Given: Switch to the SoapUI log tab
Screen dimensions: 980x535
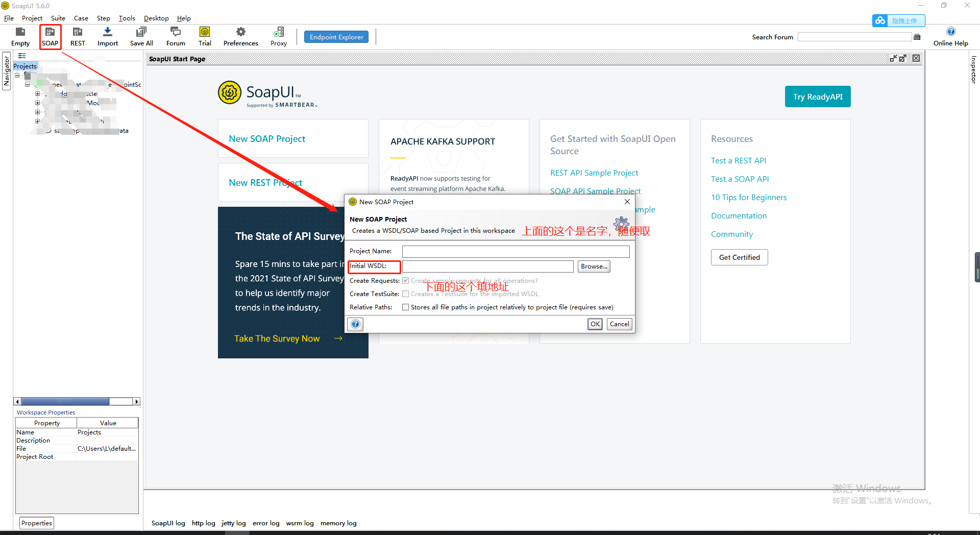Looking at the screenshot, I should pyautogui.click(x=168, y=523).
